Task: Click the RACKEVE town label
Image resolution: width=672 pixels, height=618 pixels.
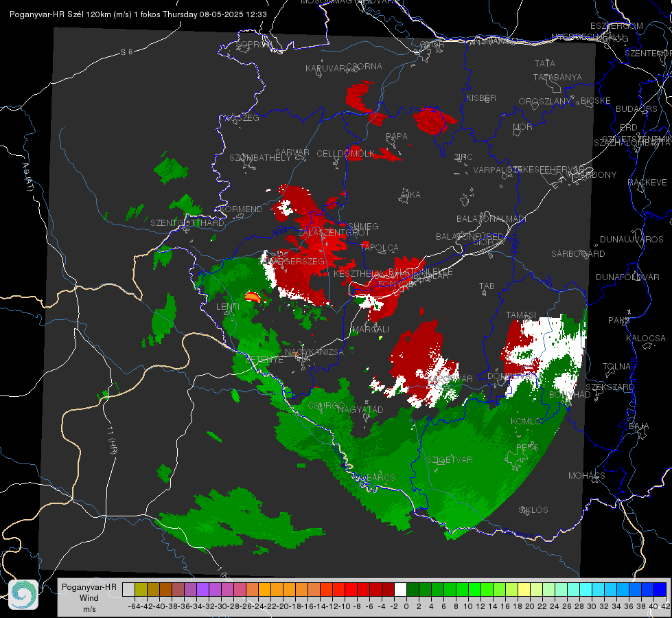Action: (647, 183)
